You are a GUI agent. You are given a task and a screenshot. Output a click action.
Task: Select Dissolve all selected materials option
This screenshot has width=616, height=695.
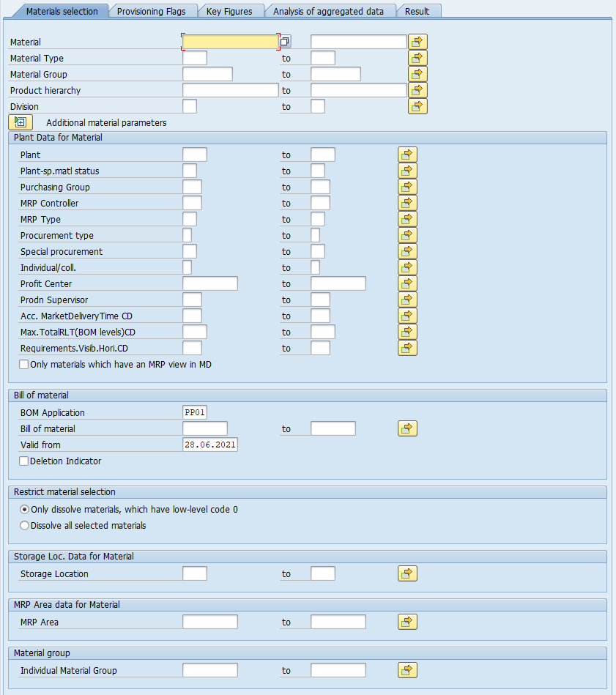click(25, 525)
